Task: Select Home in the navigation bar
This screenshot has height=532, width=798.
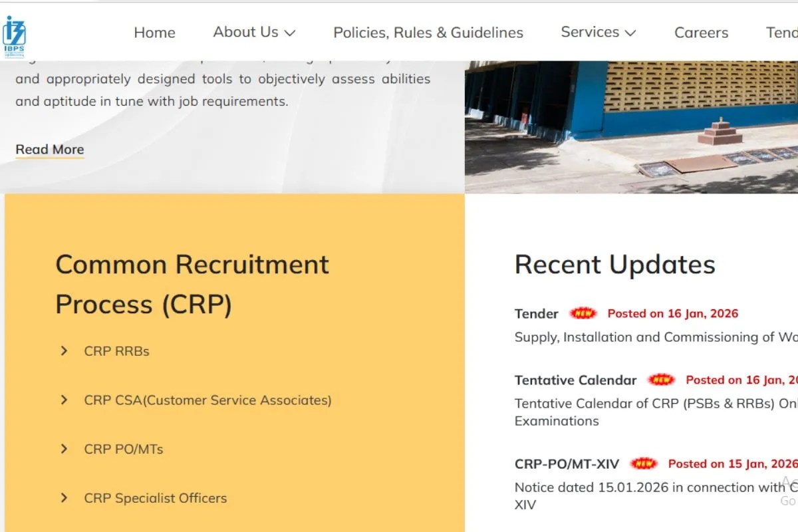Action: 154,32
